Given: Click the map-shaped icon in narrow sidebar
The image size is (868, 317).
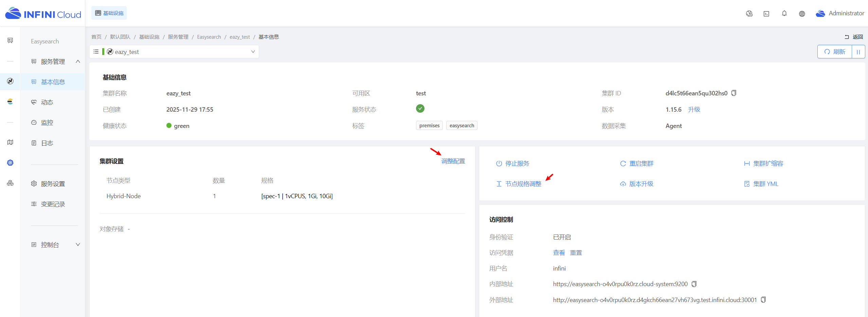Looking at the screenshot, I should click(10, 142).
